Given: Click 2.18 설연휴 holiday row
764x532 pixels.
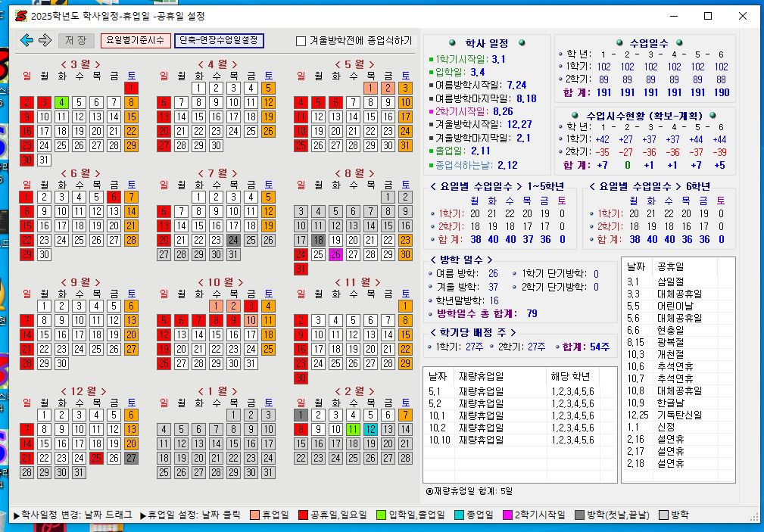Looking at the screenshot, I should (678, 463).
